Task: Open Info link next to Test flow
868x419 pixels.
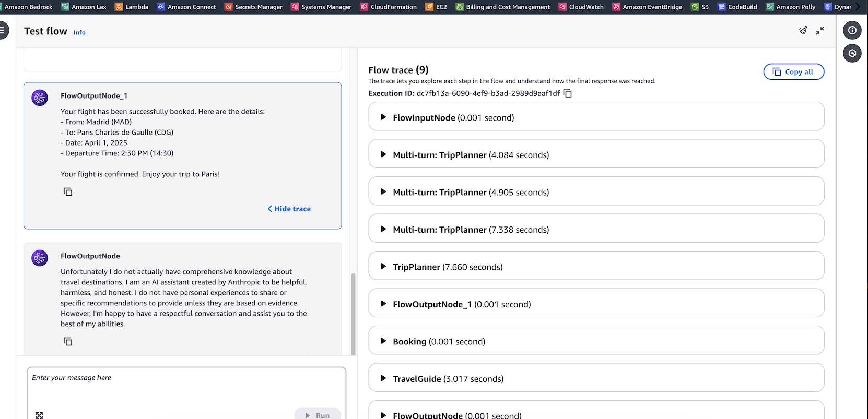Action: pyautogui.click(x=79, y=32)
